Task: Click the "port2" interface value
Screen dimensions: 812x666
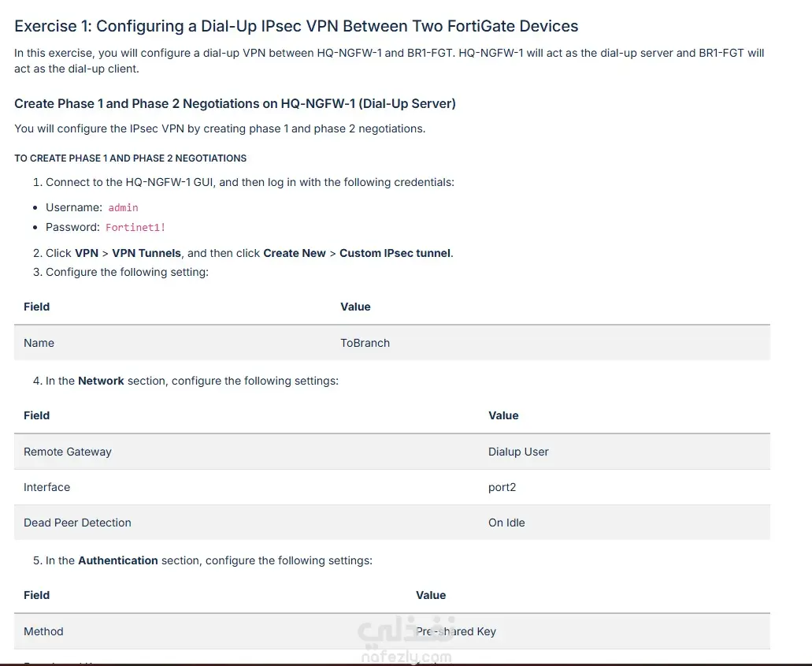Action: [502, 488]
